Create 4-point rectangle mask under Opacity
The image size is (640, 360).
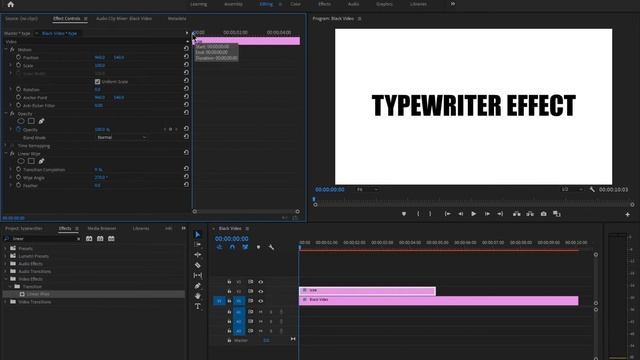(x=31, y=121)
